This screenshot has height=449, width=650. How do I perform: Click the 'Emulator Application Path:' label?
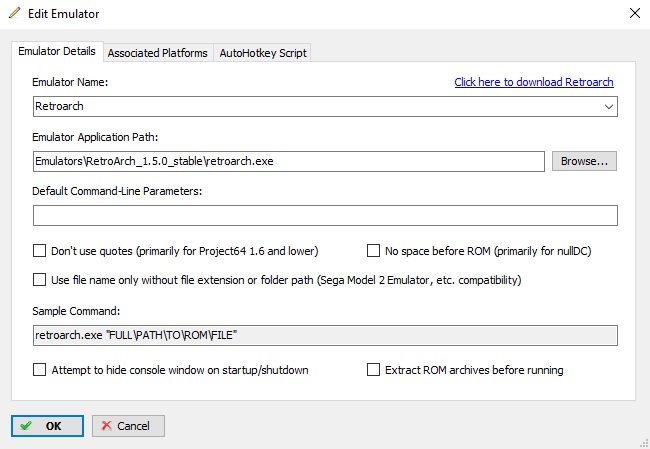(95, 137)
